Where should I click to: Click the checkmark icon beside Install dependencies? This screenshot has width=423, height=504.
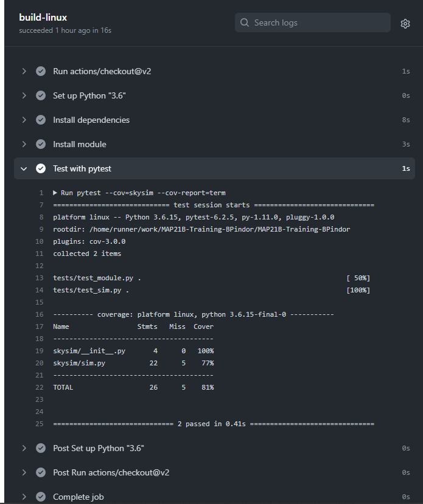(40, 120)
